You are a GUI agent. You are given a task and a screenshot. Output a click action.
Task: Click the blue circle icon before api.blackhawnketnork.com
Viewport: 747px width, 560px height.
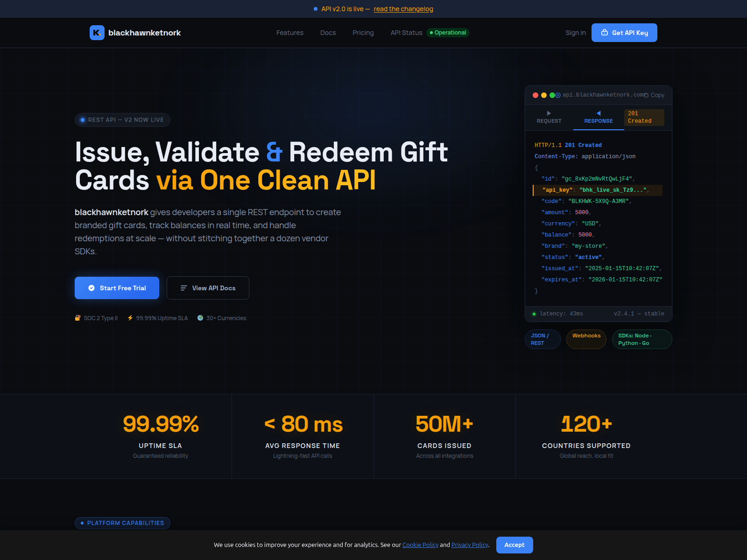click(x=558, y=95)
